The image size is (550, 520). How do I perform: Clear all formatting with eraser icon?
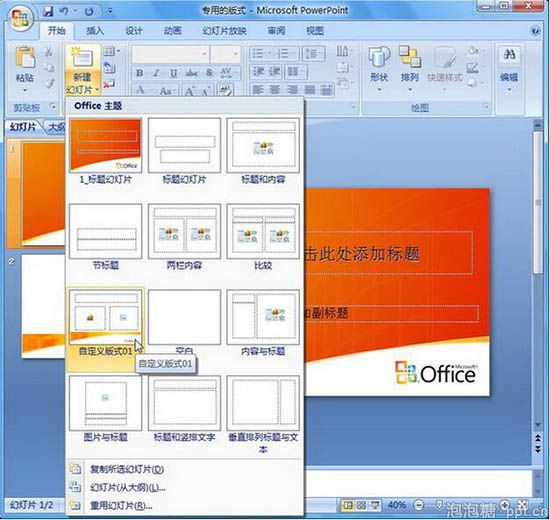click(226, 91)
